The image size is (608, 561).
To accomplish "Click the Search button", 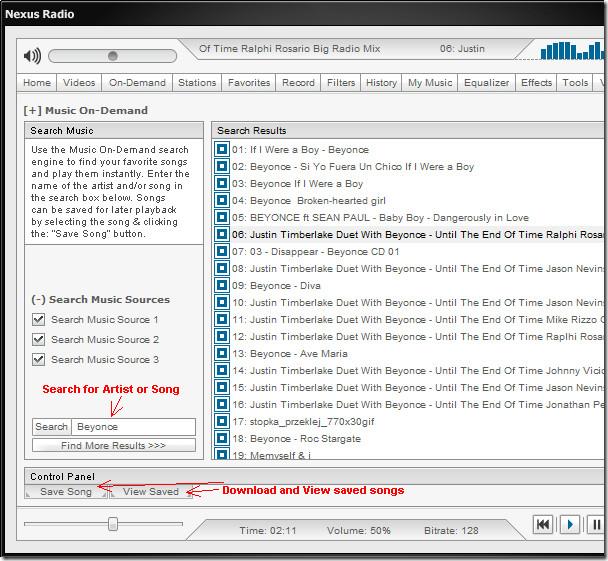I will coord(52,427).
